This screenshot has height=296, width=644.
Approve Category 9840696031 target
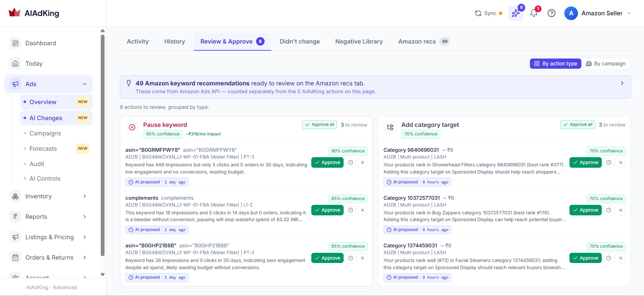(585, 163)
